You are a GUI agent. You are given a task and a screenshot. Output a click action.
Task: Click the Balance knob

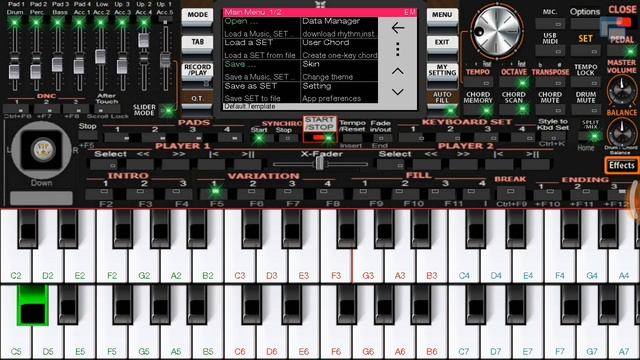coord(621,132)
